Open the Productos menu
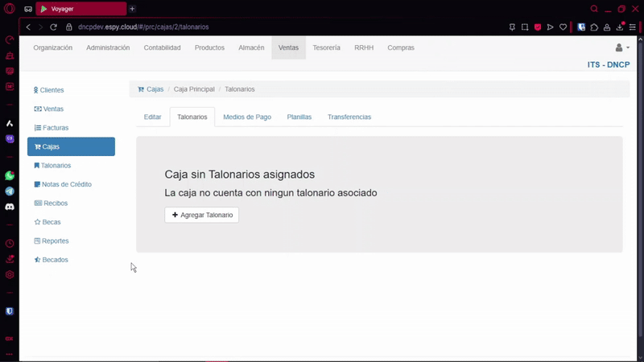The height and width of the screenshot is (362, 644). click(x=209, y=47)
